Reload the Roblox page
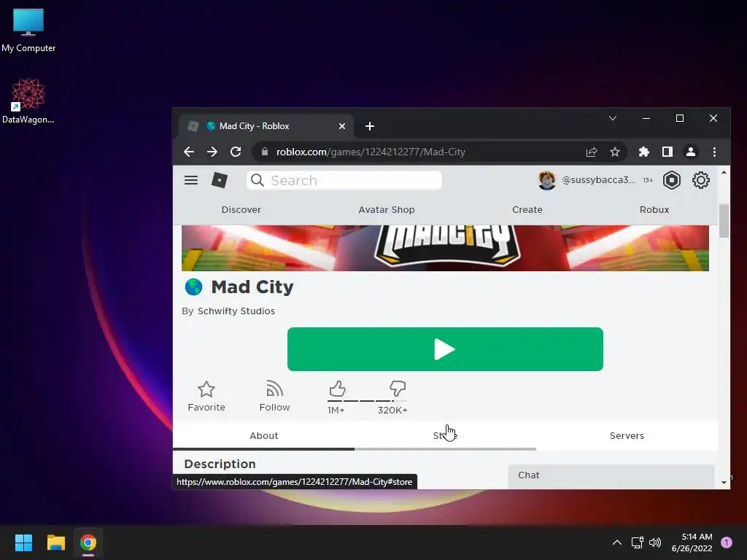 pyautogui.click(x=236, y=152)
